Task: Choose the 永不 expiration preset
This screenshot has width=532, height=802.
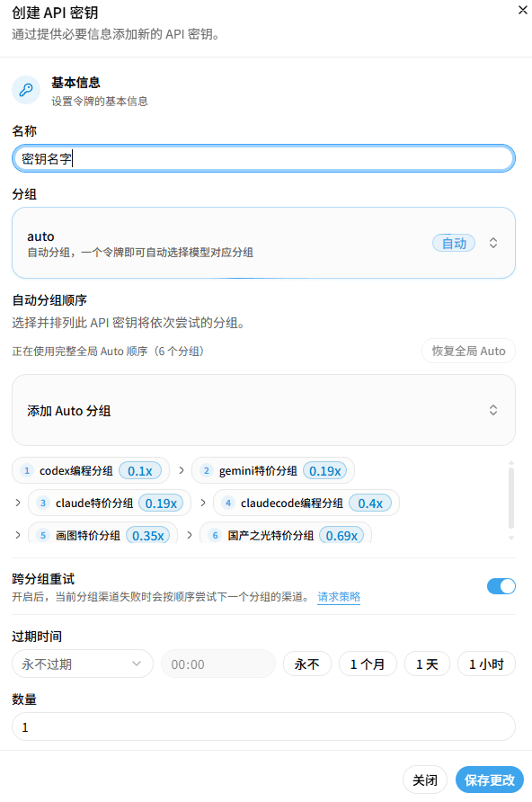Action: [x=307, y=664]
